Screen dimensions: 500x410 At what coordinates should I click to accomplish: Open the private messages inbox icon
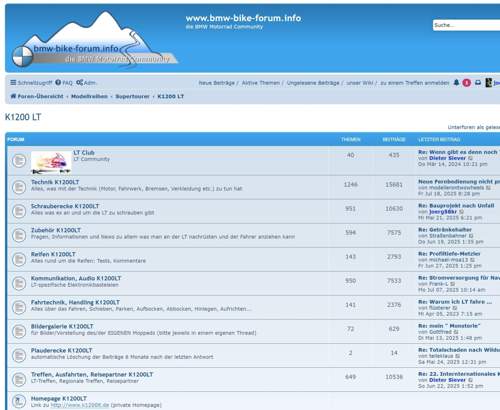point(478,83)
